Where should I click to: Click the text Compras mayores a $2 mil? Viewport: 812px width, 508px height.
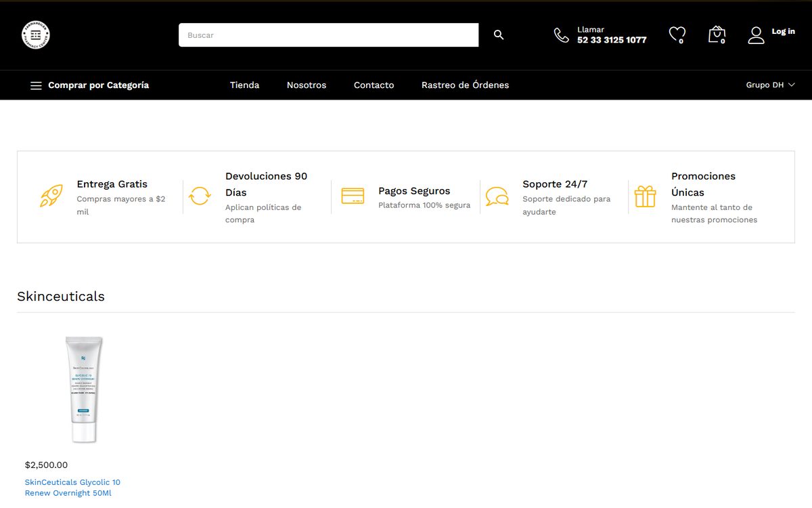click(121, 205)
